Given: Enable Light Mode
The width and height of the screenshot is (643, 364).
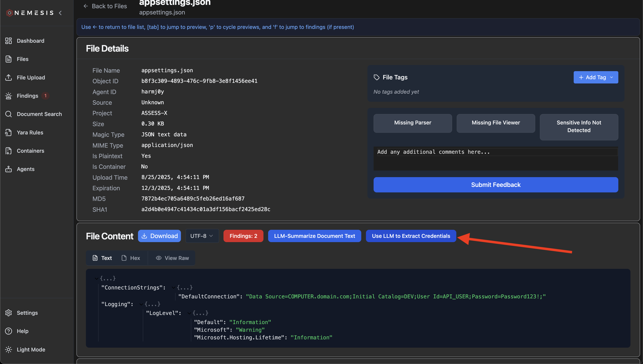Looking at the screenshot, I should [31, 350].
